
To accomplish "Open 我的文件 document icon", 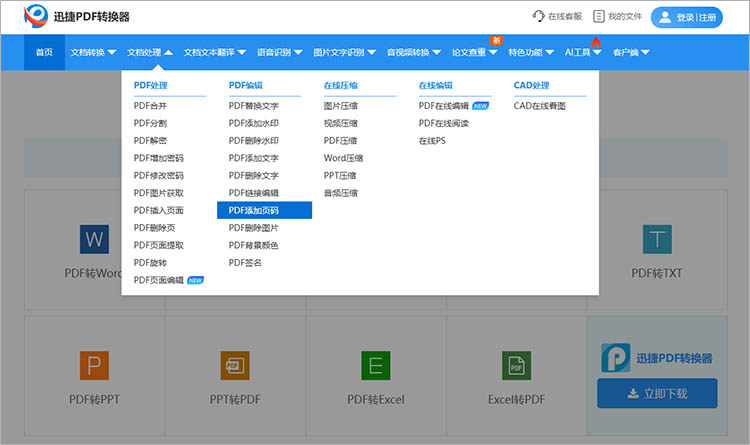I will [599, 16].
